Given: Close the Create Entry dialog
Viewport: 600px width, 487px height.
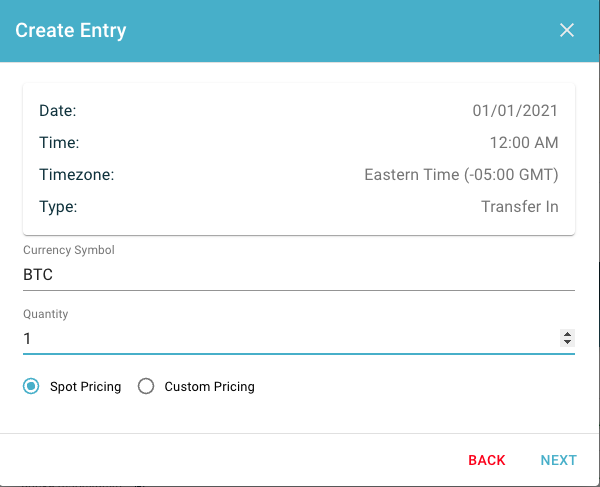Looking at the screenshot, I should (x=567, y=30).
